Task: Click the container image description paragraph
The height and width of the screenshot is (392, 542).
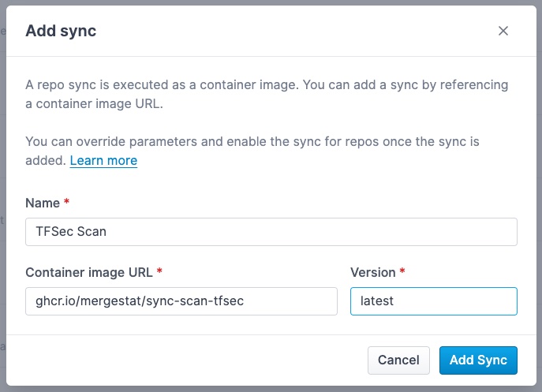Action: tap(267, 94)
